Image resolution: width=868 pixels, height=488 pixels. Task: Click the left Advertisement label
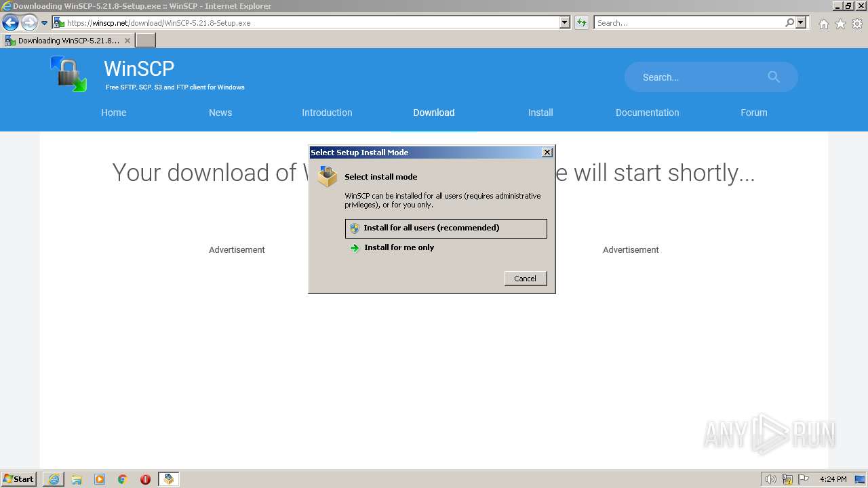coord(237,250)
